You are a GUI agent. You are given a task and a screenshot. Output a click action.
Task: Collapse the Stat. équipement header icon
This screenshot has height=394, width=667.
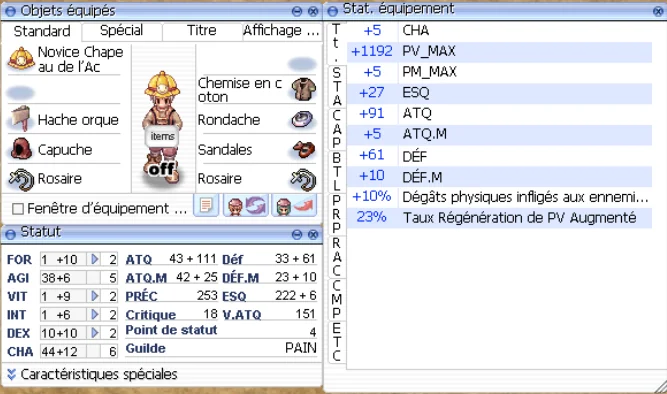coord(333,10)
